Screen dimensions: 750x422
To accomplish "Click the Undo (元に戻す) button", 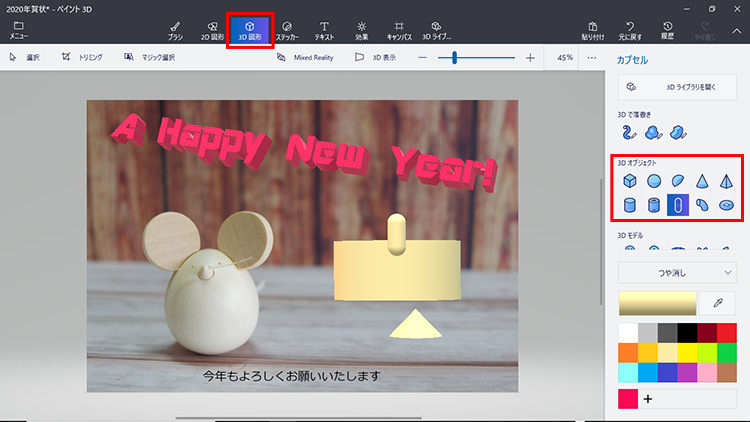I will coord(630,29).
